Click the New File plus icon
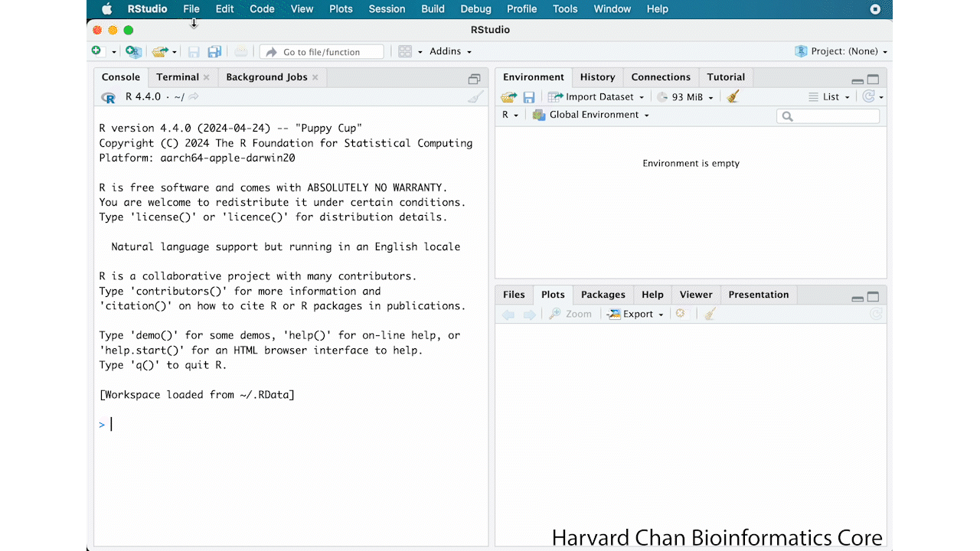Image resolution: width=980 pixels, height=551 pixels. 96,51
